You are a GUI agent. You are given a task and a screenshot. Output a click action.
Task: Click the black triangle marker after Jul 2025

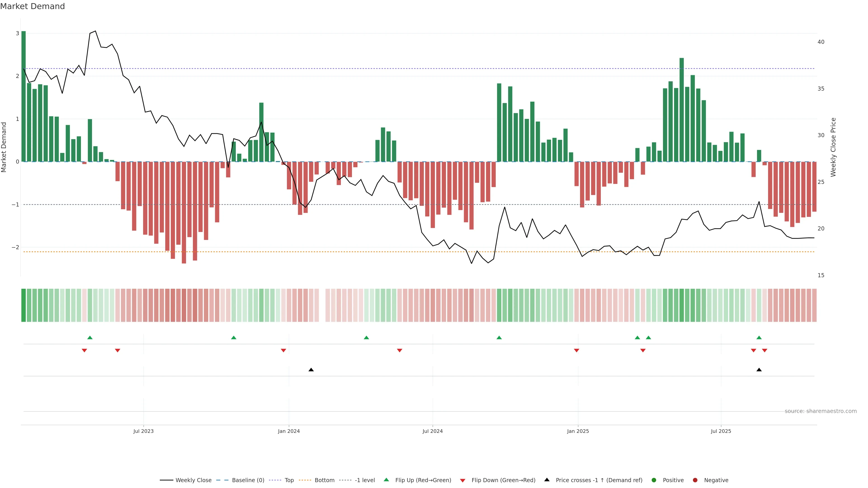point(759,370)
